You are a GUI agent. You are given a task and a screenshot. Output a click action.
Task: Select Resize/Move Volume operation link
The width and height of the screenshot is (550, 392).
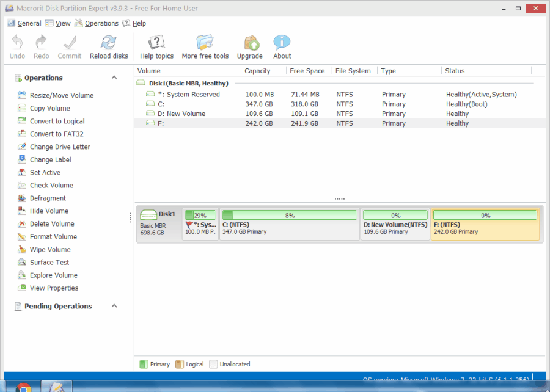point(62,95)
